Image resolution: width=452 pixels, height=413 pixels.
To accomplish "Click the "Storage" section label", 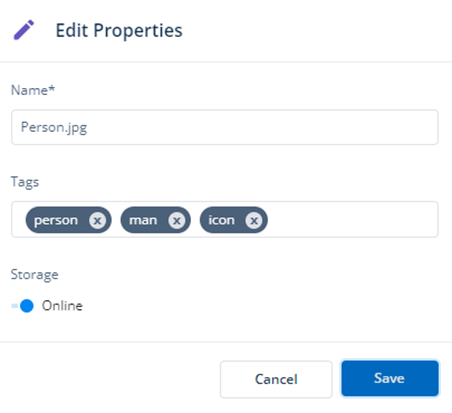I will (x=35, y=275).
